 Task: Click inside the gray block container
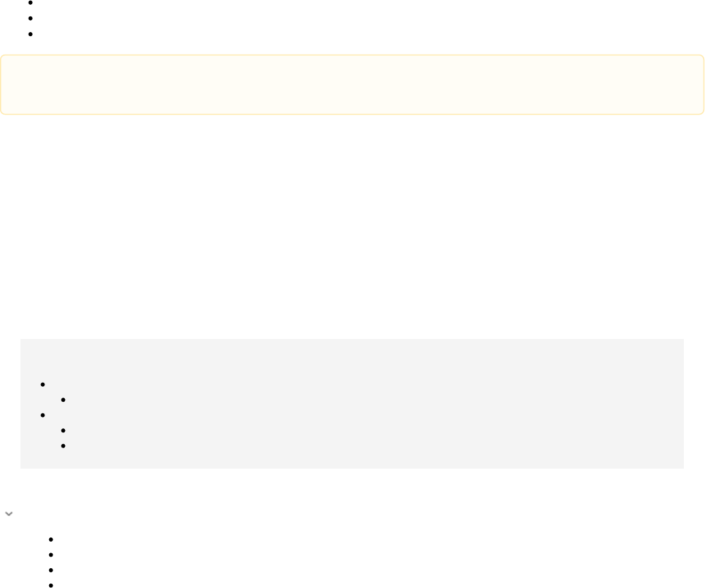click(x=352, y=404)
